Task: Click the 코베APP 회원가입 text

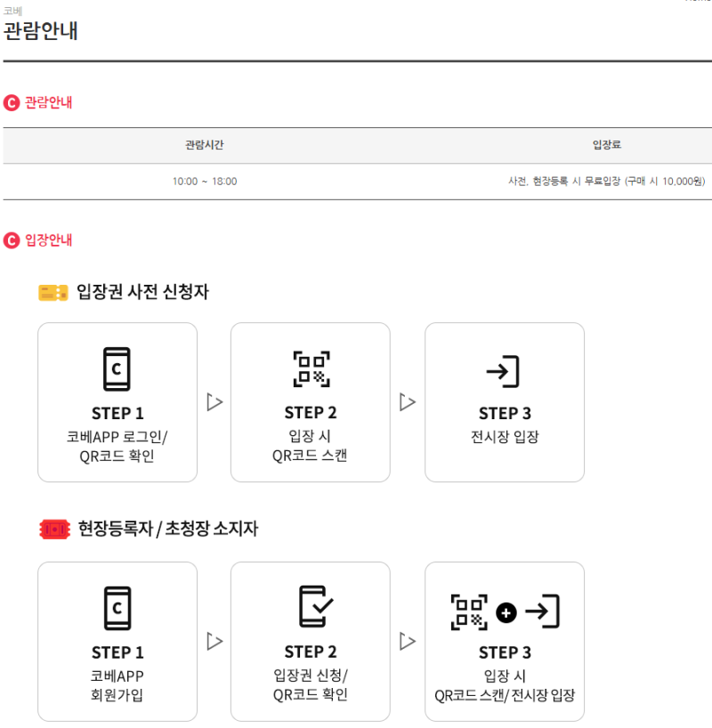Action: 117,686
